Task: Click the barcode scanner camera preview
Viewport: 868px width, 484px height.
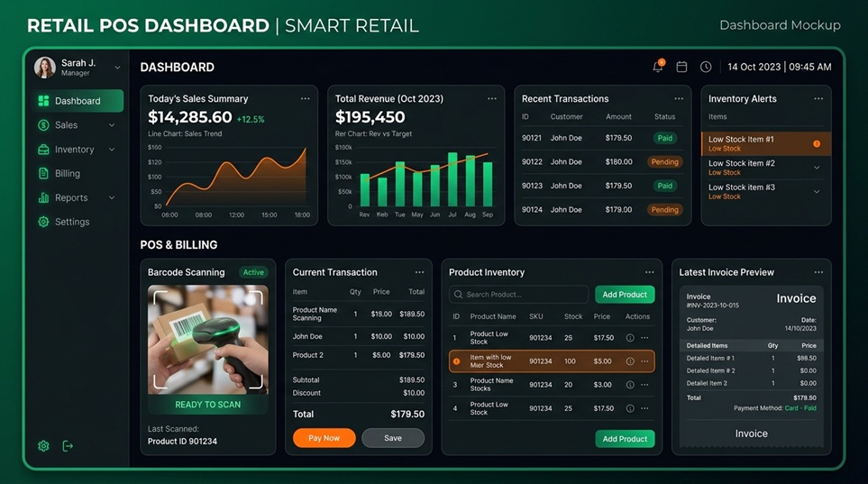Action: coord(207,340)
